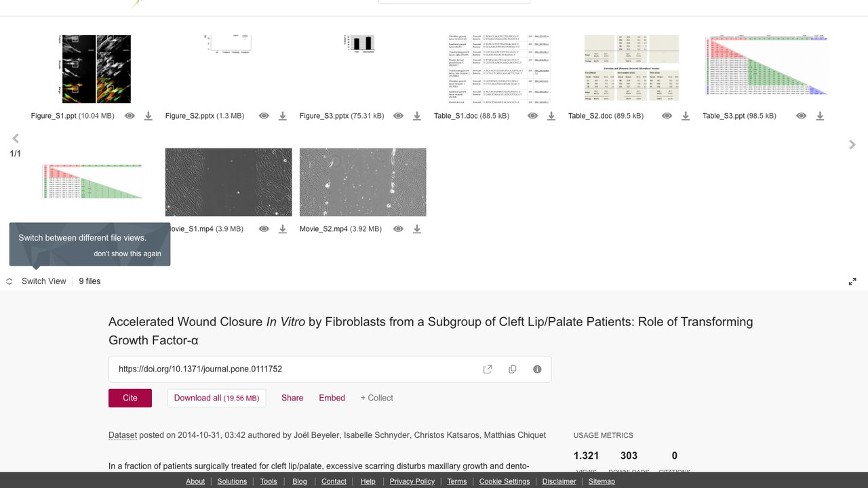Click Switch View toggle

point(37,281)
